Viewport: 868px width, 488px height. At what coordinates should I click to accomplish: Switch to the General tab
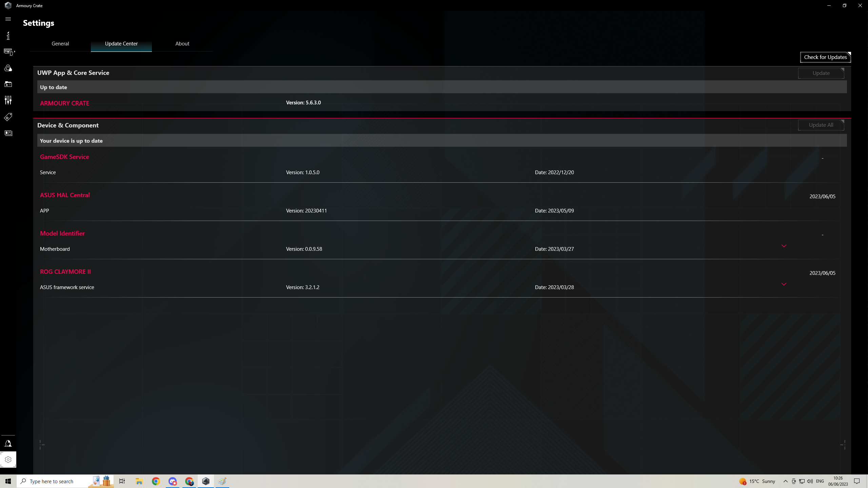click(x=60, y=43)
